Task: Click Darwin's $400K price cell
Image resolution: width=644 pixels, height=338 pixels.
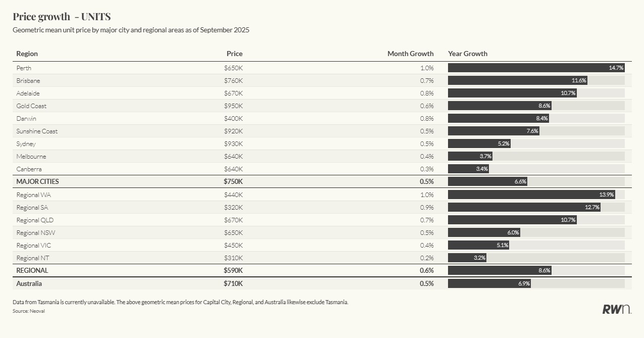Action: (x=233, y=119)
